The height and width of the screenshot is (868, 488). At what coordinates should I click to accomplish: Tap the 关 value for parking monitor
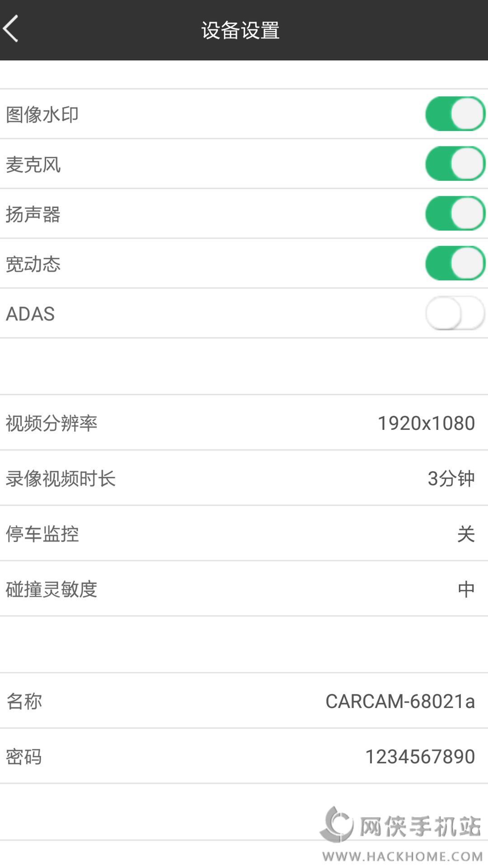[x=466, y=534]
